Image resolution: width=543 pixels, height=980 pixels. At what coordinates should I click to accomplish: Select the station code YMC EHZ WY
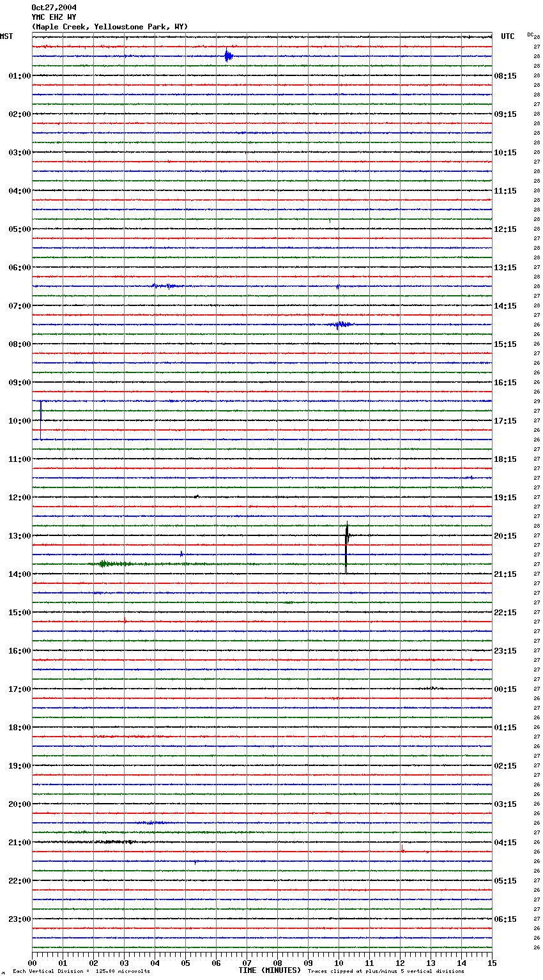pos(54,17)
